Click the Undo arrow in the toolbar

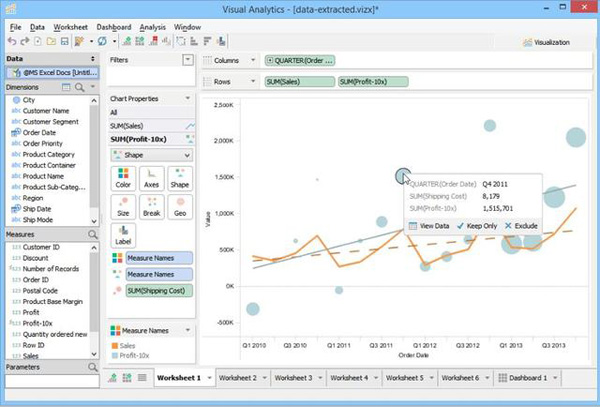(11, 41)
